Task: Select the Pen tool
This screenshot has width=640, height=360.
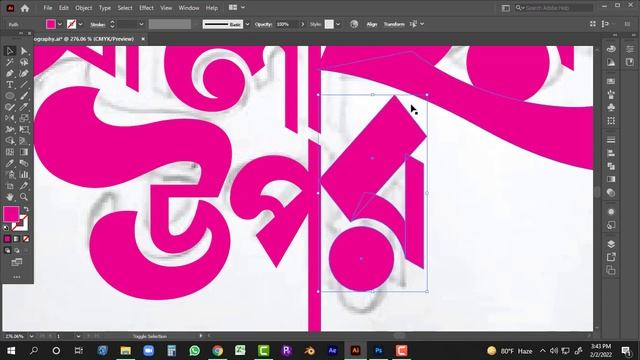Action: tap(10, 73)
